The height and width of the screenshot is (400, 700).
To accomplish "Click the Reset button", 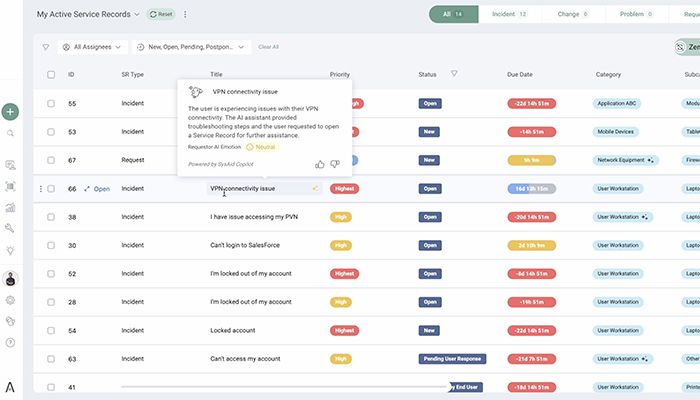I will click(x=160, y=15).
